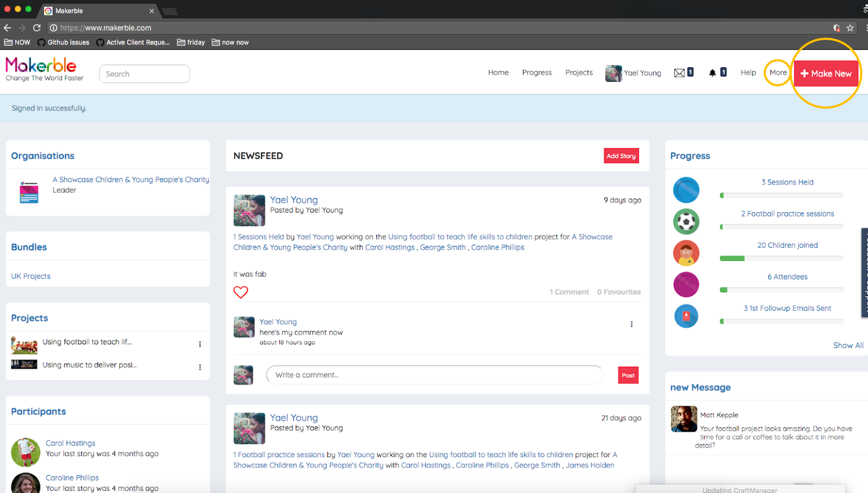This screenshot has width=868, height=493.
Task: Open the envelope messages icon
Action: pos(679,73)
